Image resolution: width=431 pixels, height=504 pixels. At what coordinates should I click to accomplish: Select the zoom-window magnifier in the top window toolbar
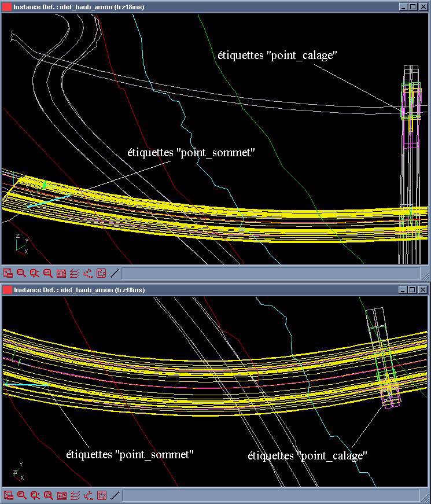(x=21, y=273)
